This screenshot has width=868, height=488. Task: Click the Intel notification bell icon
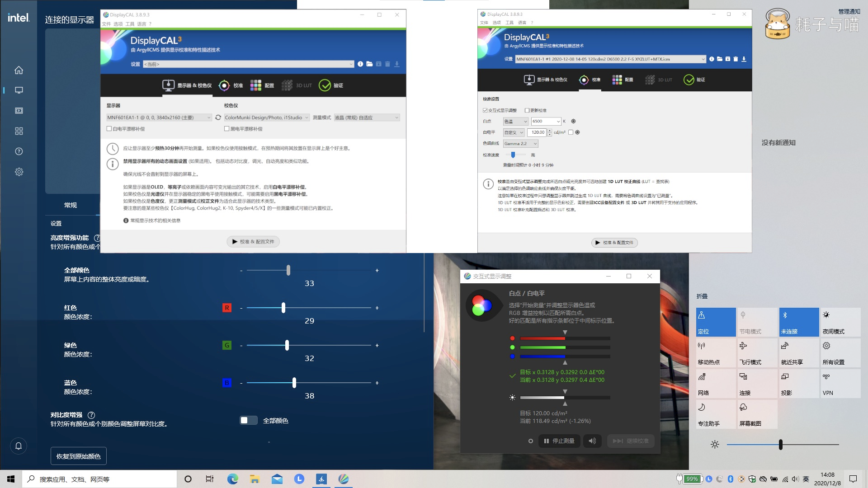[x=19, y=446]
